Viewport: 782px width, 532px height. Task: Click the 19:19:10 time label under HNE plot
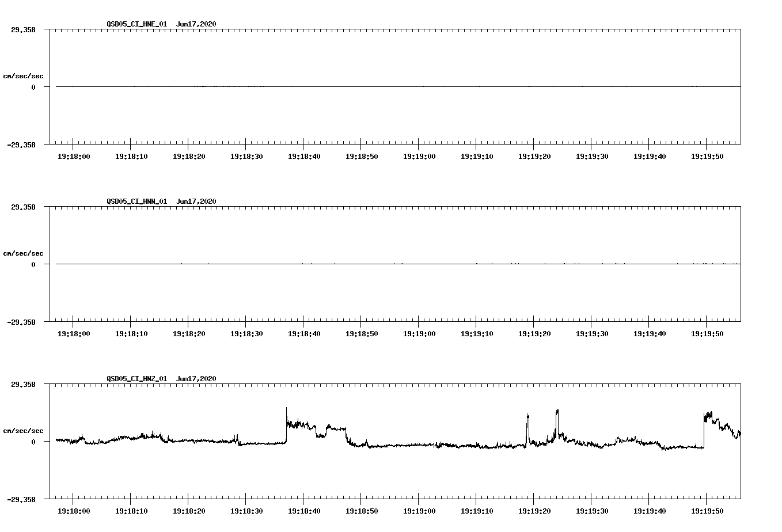click(477, 156)
